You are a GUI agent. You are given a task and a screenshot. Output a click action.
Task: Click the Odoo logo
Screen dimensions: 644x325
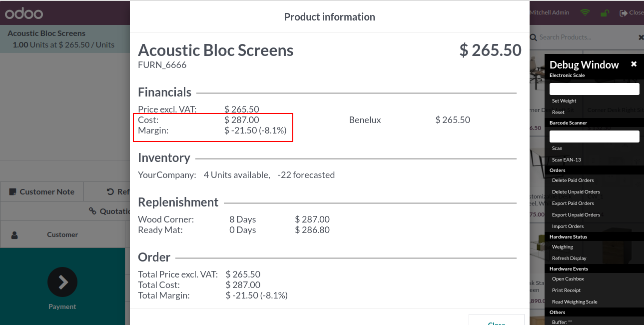pyautogui.click(x=24, y=13)
